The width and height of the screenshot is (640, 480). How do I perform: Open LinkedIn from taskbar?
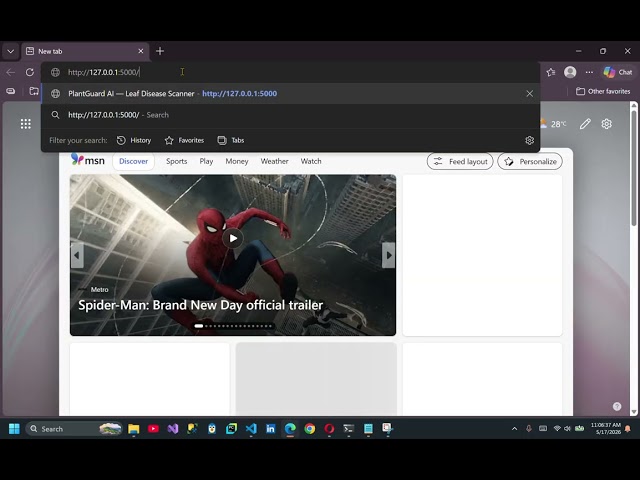pyautogui.click(x=271, y=429)
